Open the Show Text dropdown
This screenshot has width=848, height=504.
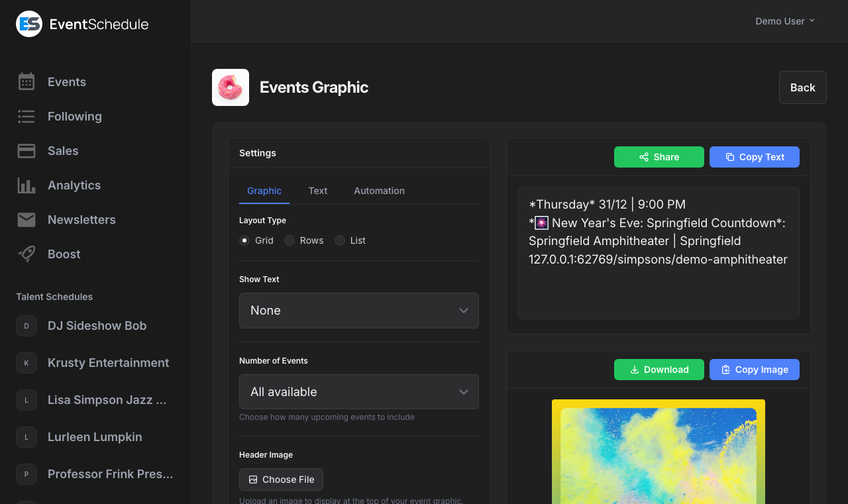(358, 310)
